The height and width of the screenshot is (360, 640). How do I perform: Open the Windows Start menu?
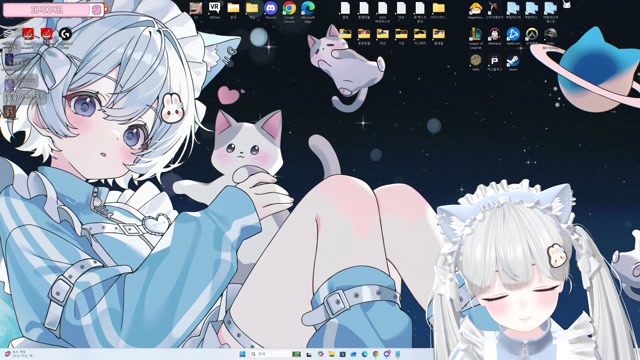coord(242,354)
